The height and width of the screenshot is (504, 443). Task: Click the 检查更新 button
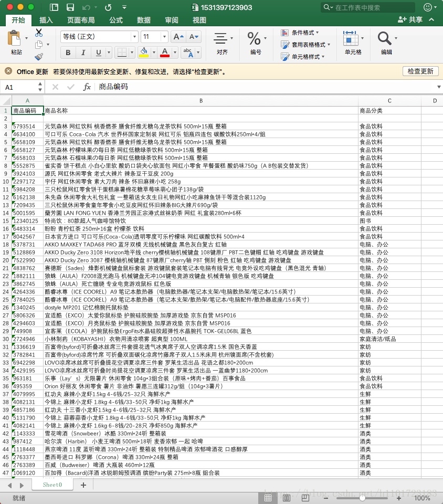click(420, 71)
